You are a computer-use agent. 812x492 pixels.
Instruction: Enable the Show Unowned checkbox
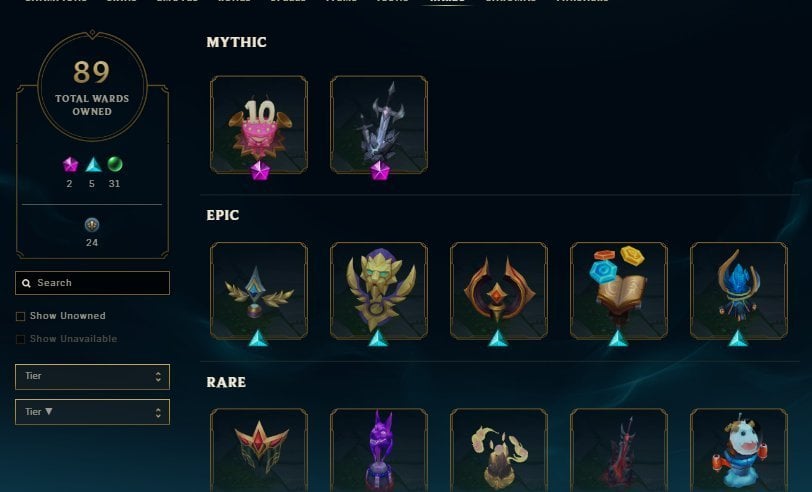coord(20,316)
